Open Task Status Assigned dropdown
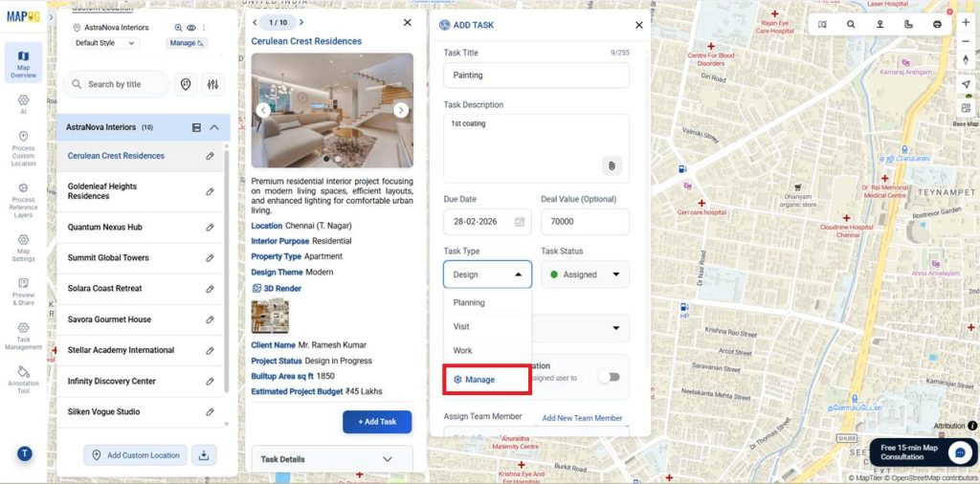 [585, 275]
